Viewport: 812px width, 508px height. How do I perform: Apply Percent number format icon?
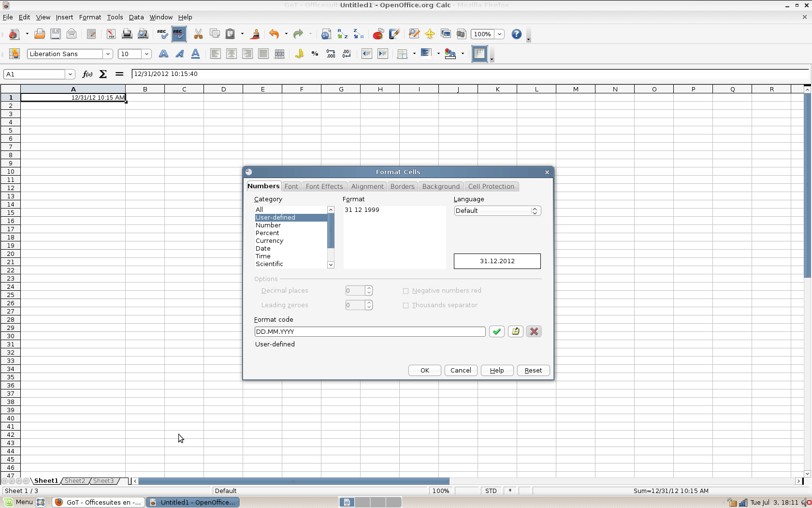pos(315,54)
